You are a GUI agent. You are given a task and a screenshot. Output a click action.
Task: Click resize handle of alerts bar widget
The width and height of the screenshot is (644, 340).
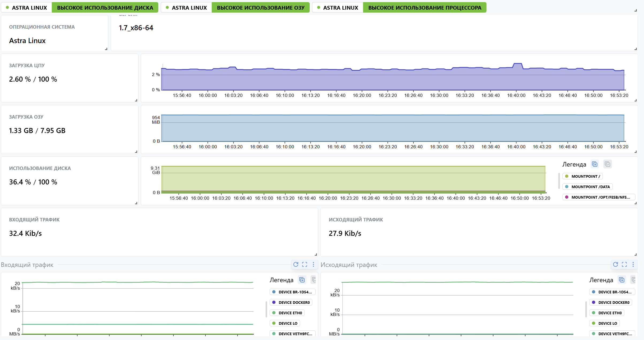pos(636,10)
